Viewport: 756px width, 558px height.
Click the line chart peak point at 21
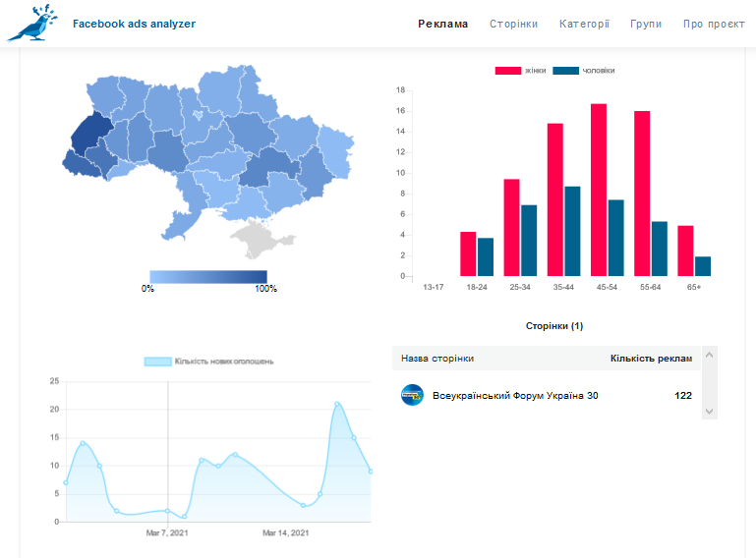coord(337,404)
